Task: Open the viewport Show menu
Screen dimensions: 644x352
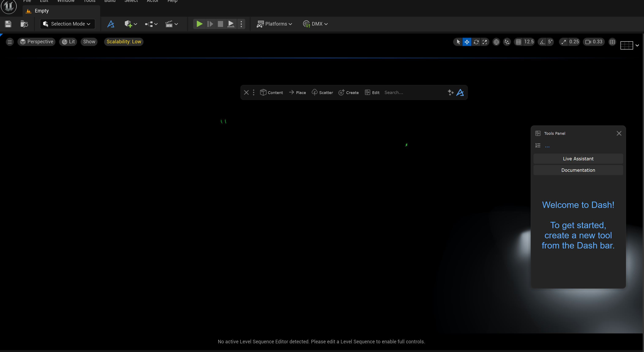Action: [x=89, y=42]
